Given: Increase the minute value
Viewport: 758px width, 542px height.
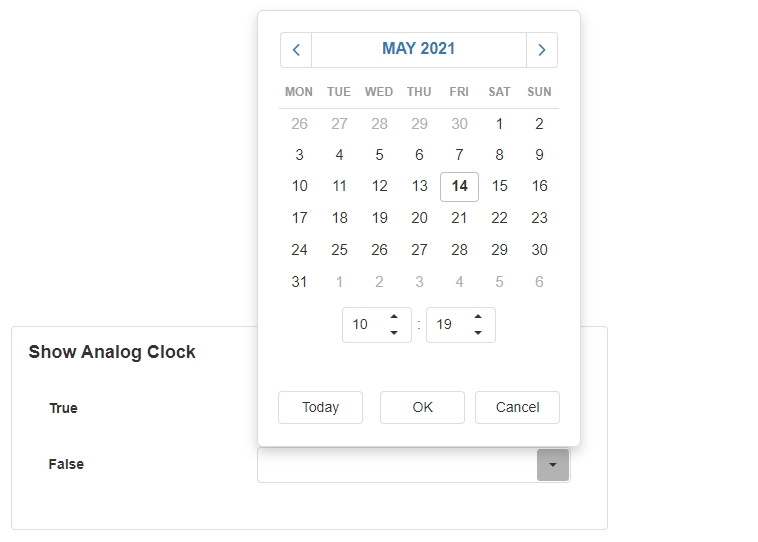Looking at the screenshot, I should [478, 317].
